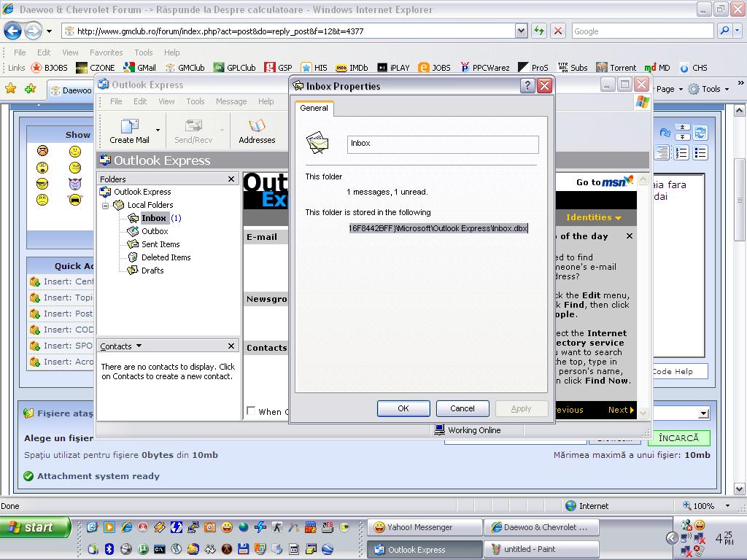Collapse the Local Folders tree node
Image resolution: width=747 pixels, height=560 pixels.
(x=106, y=205)
